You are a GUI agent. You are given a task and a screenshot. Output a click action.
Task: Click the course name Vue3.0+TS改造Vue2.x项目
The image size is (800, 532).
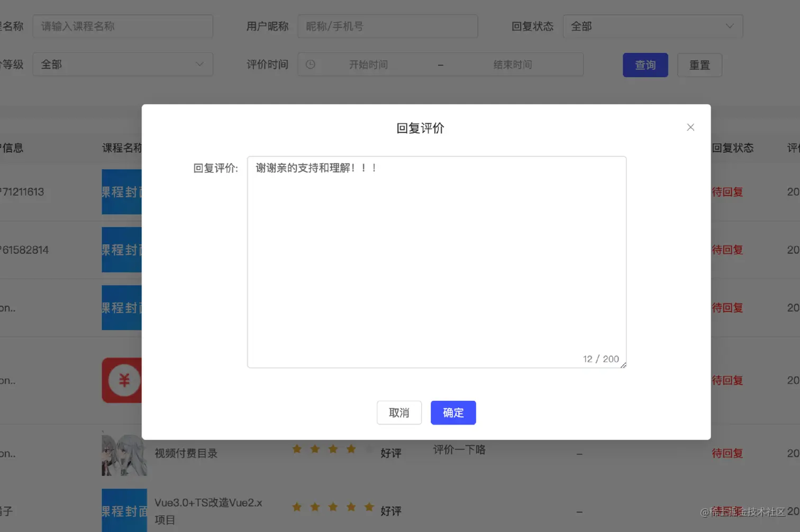click(208, 511)
